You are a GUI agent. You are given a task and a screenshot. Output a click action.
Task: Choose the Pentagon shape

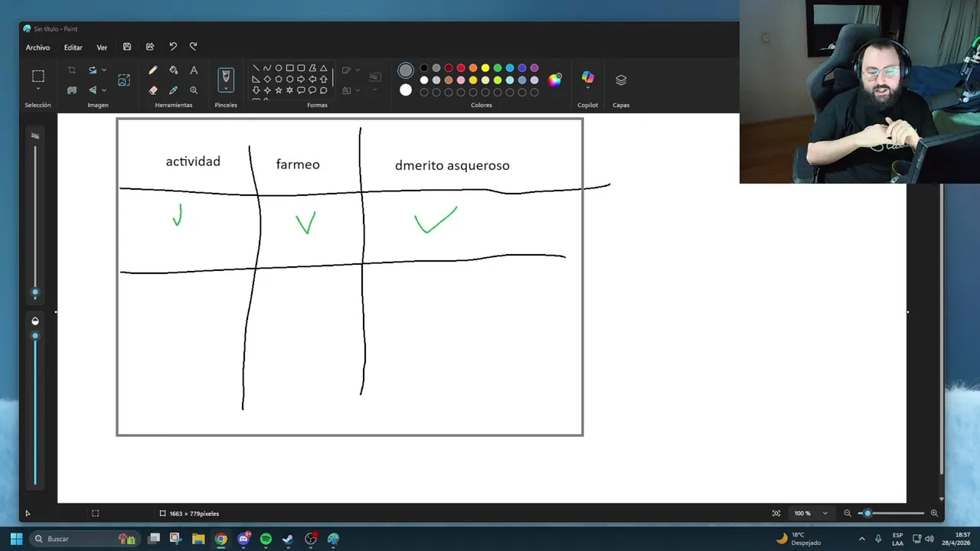tap(279, 79)
